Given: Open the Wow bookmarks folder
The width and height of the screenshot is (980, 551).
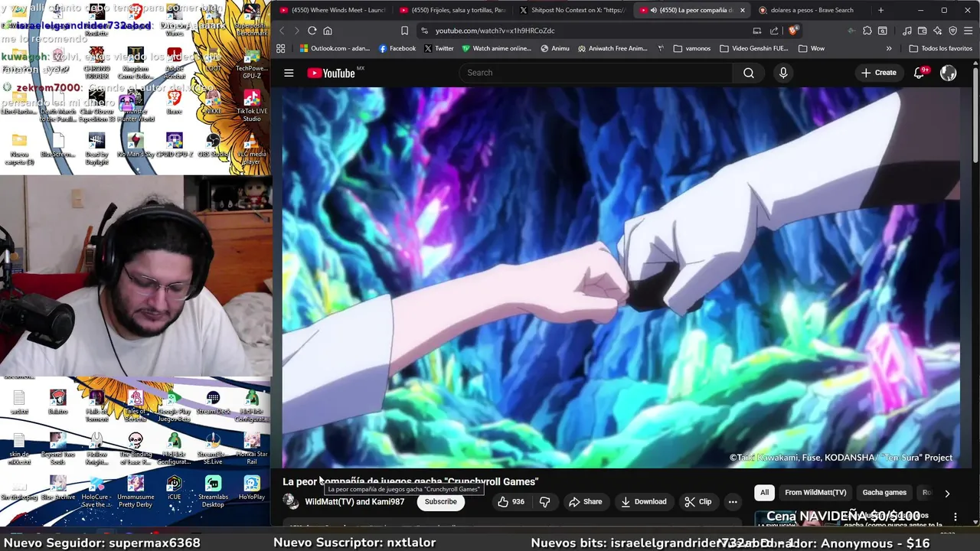Looking at the screenshot, I should (812, 48).
